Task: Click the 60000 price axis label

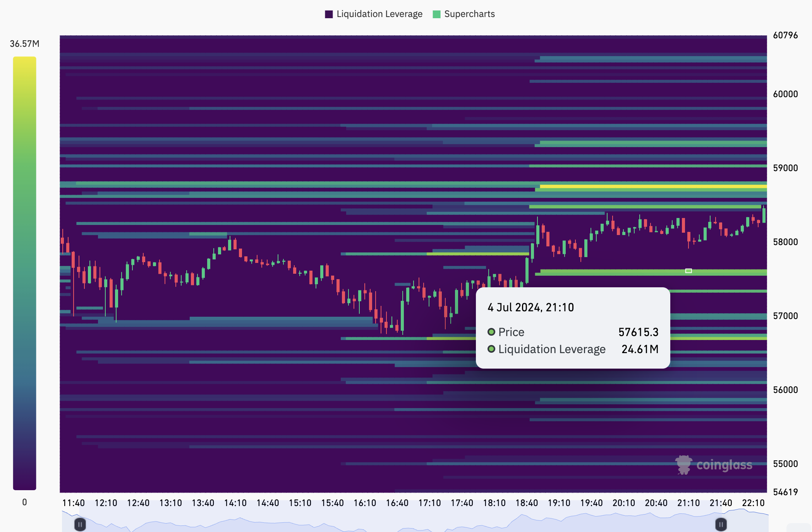Action: point(785,94)
